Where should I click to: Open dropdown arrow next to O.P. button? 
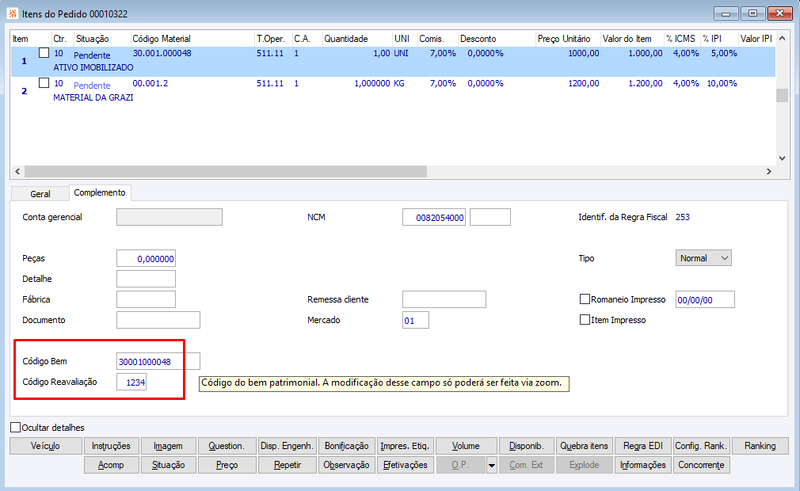pos(491,465)
